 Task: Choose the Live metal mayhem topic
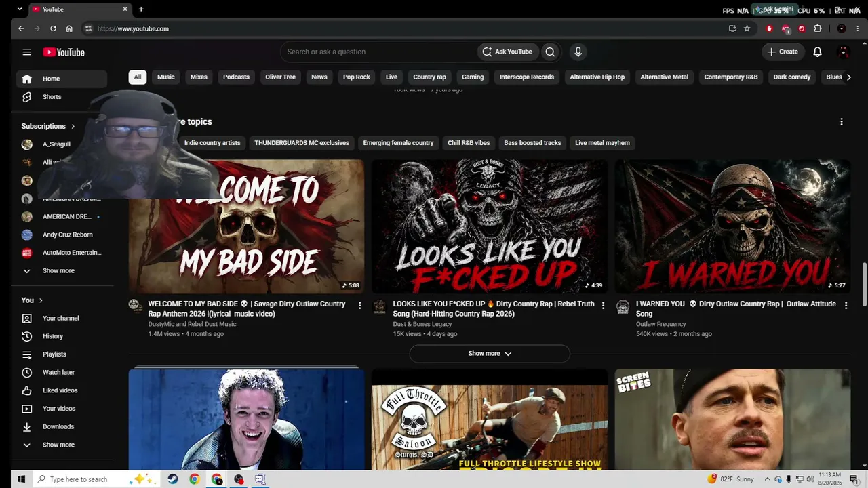tap(603, 143)
